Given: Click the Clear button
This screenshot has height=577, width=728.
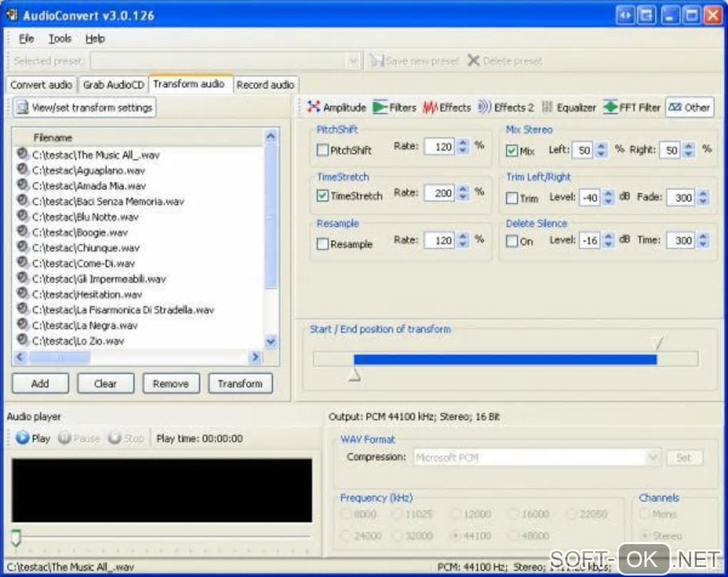Looking at the screenshot, I should pyautogui.click(x=106, y=383).
